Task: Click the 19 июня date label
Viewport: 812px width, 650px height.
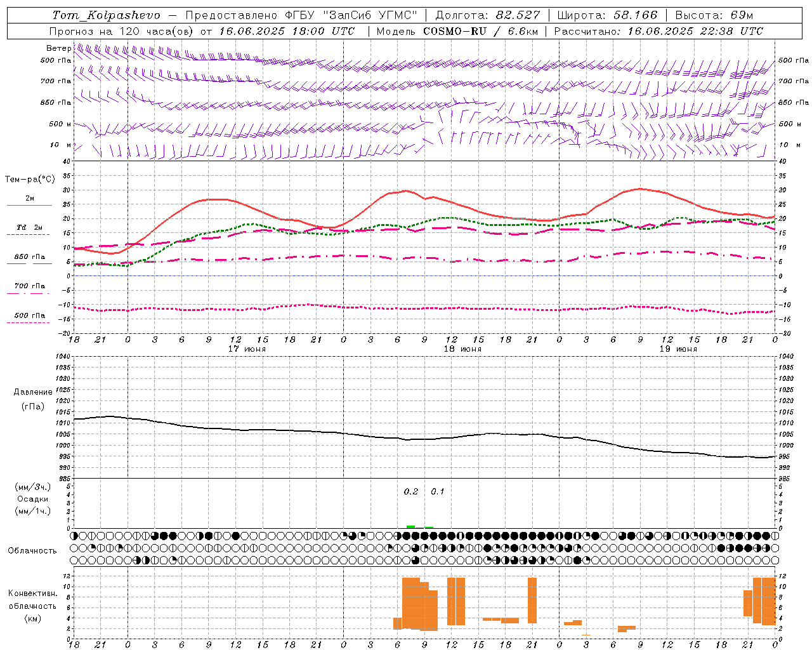Action: pos(678,349)
